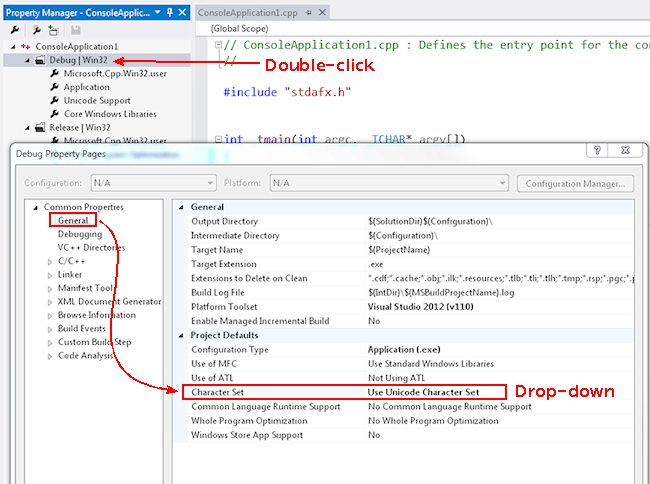Click the Output Directory value
Screen dimensions: 650x484
(x=430, y=221)
